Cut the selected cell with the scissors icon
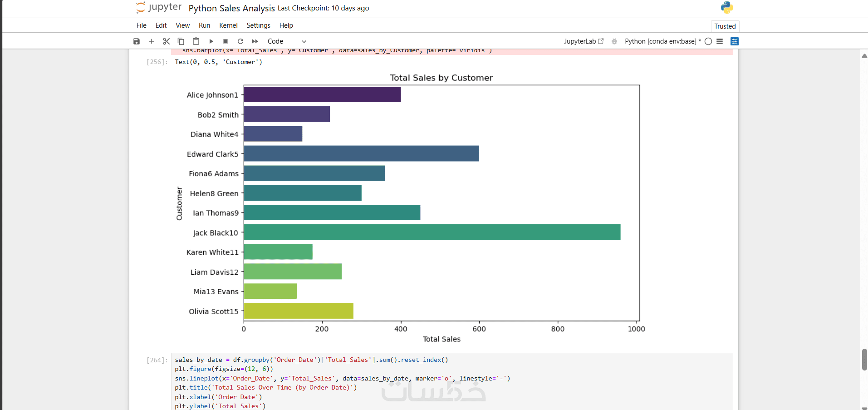868x410 pixels. [x=167, y=41]
